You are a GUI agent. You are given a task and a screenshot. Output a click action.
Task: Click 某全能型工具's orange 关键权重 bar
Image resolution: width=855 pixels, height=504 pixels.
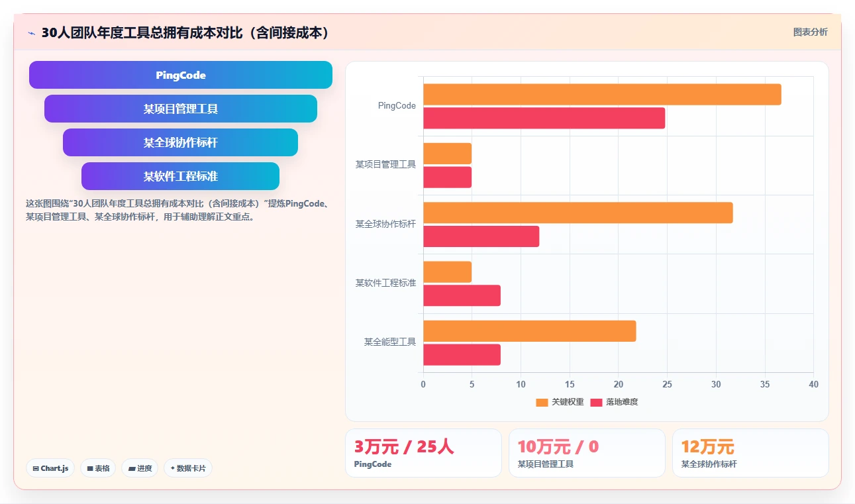tap(529, 331)
